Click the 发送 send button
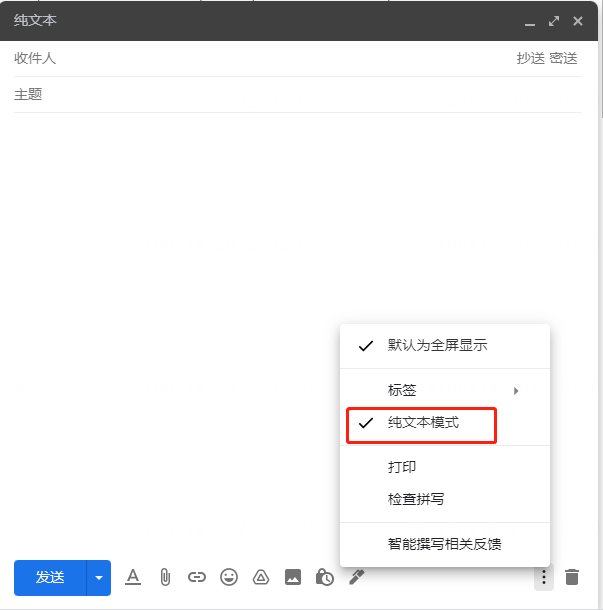The image size is (603, 610). [50, 577]
